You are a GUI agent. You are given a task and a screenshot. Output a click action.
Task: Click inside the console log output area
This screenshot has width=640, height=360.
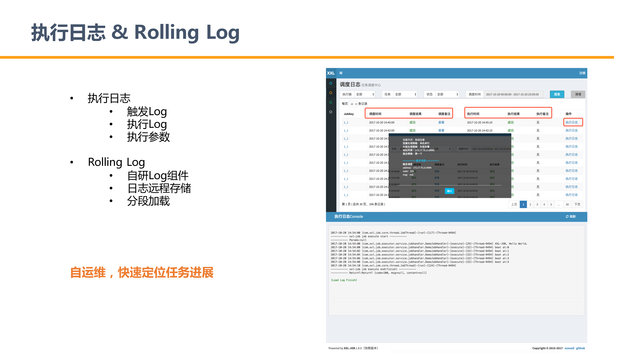pos(456,270)
